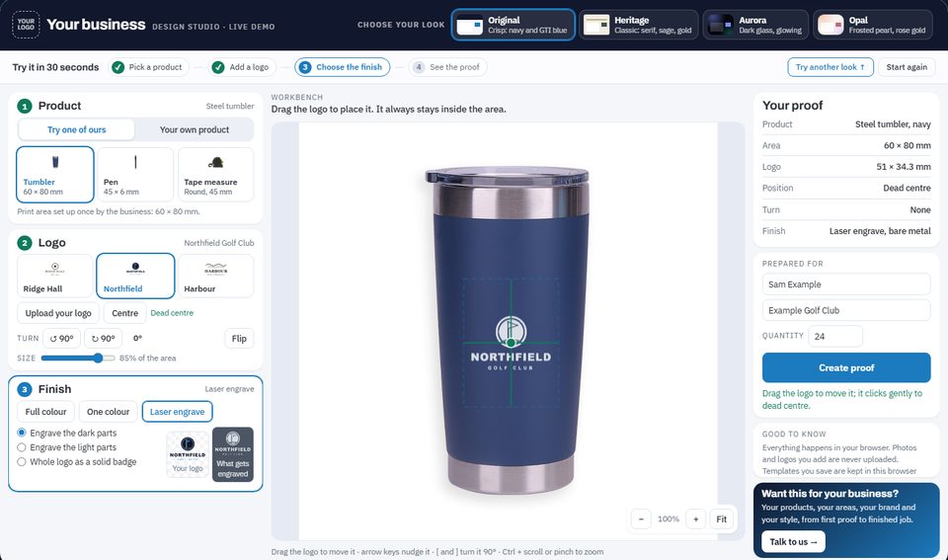Switch to 'Try one of ours' tab
948x560 pixels.
click(77, 129)
